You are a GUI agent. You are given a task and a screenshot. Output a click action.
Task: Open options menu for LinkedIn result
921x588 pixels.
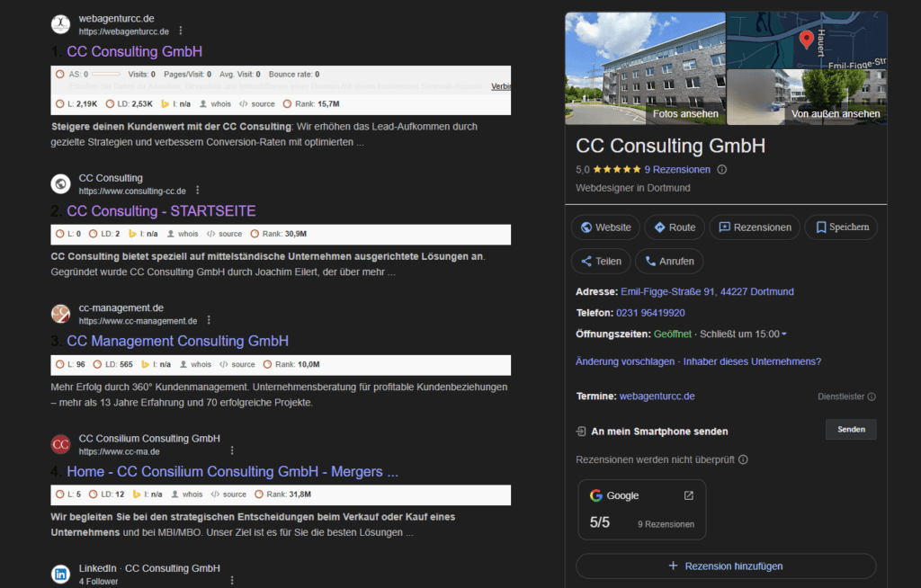[x=232, y=581]
